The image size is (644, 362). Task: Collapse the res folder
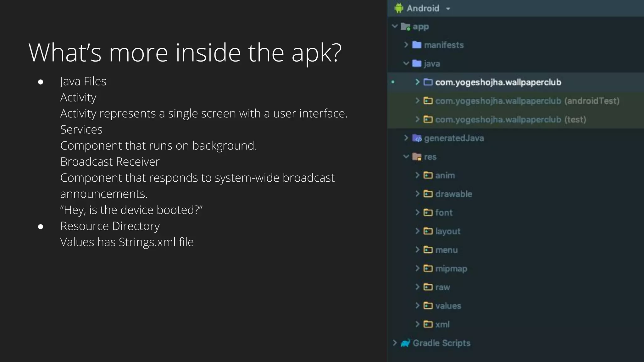406,156
